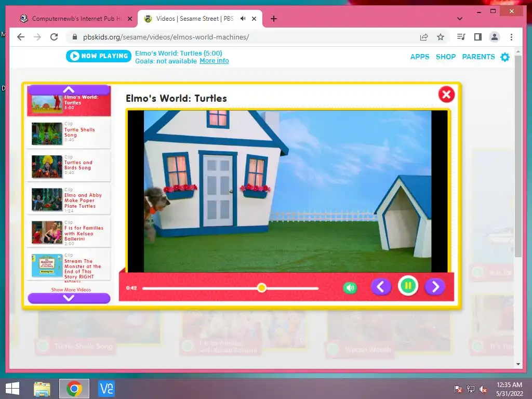The height and width of the screenshot is (399, 532).
Task: Open PARENTS in the site header
Action: pyautogui.click(x=478, y=57)
